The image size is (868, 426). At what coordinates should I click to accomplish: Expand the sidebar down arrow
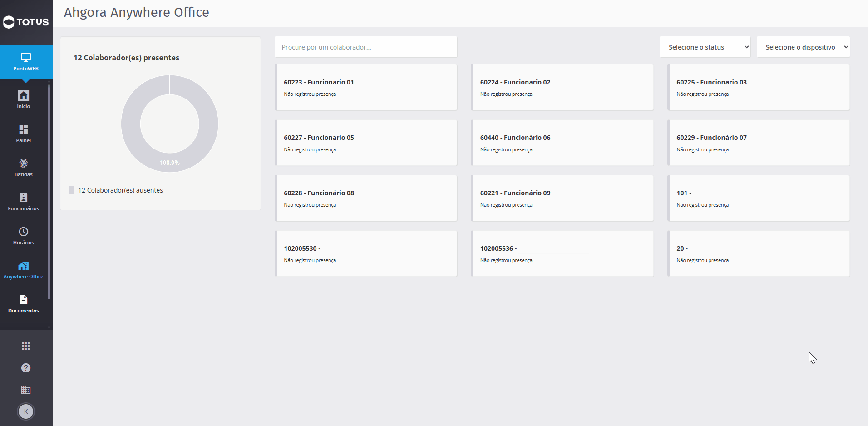[49, 327]
